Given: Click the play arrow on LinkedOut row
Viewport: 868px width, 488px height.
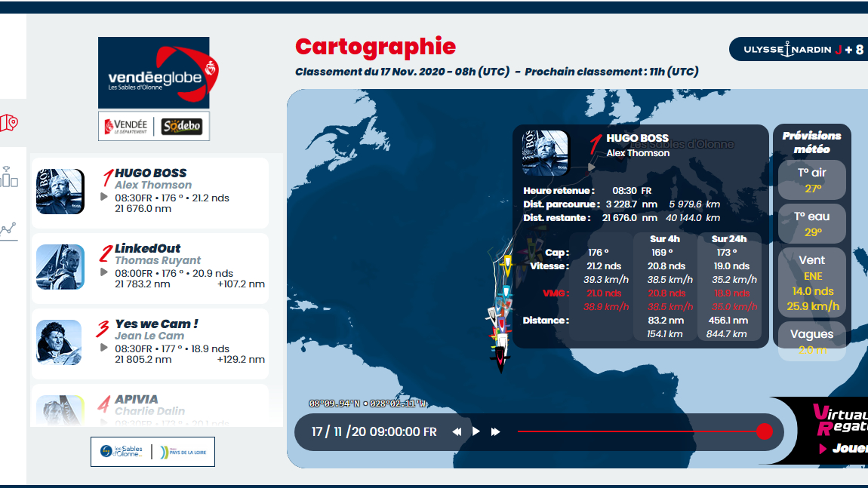Looking at the screenshot, I should tap(104, 272).
